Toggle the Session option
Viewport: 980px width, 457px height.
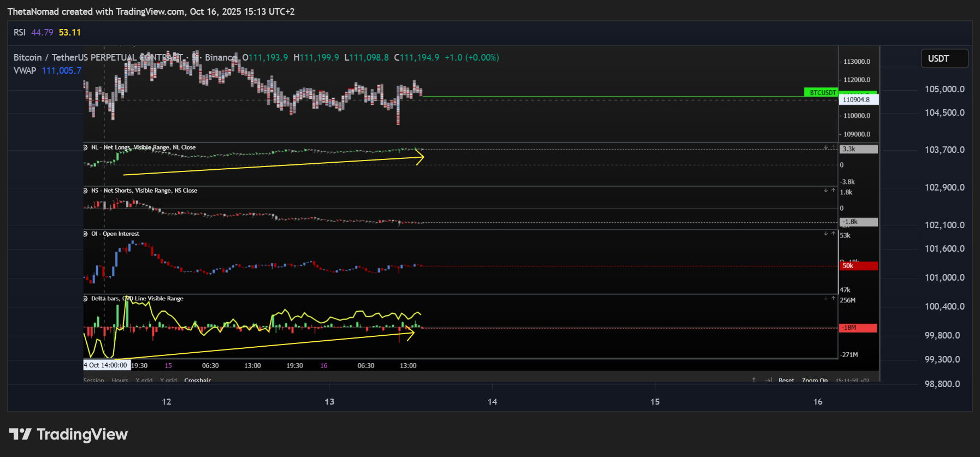[x=93, y=381]
